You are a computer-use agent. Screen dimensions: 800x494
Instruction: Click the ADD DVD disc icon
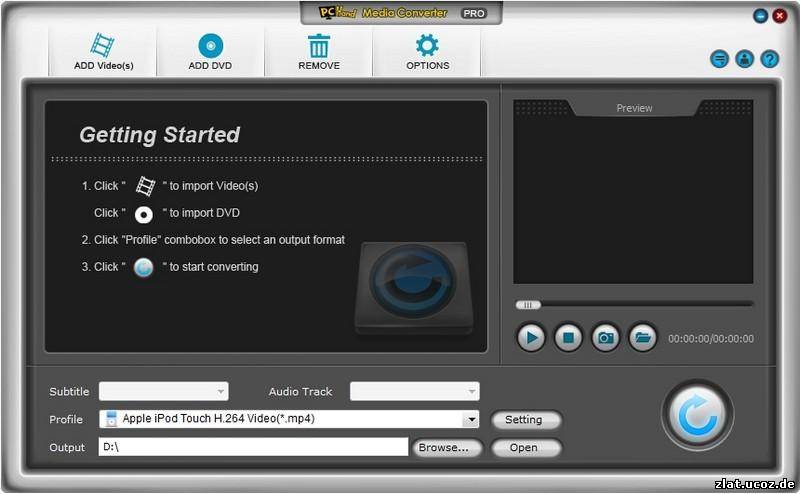point(211,46)
